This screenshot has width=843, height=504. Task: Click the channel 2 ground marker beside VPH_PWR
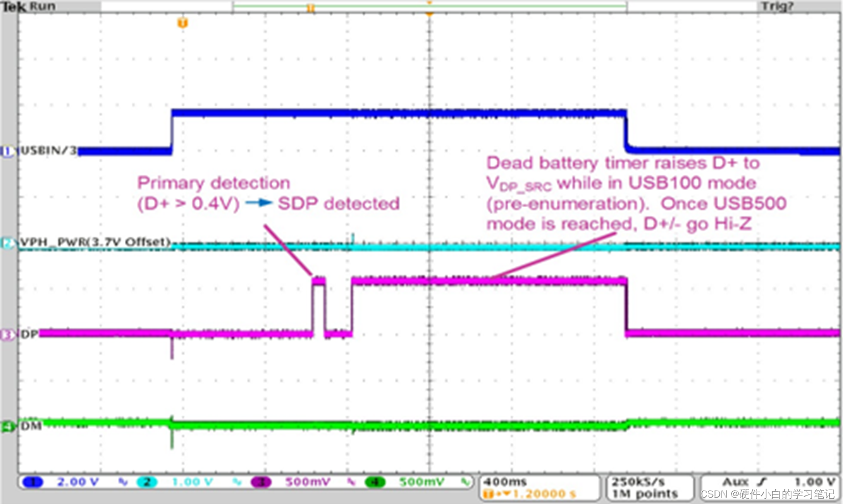click(7, 243)
